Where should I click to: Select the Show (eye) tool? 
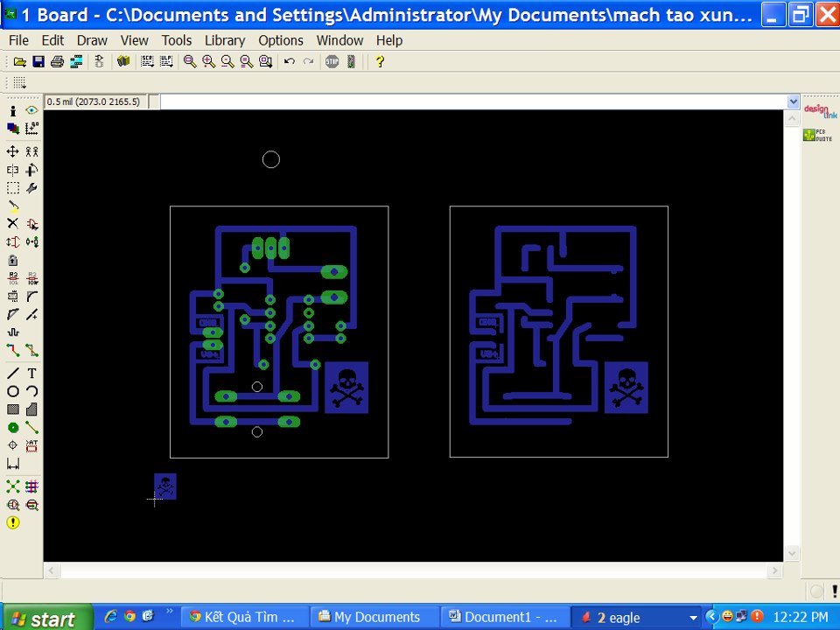(x=31, y=111)
